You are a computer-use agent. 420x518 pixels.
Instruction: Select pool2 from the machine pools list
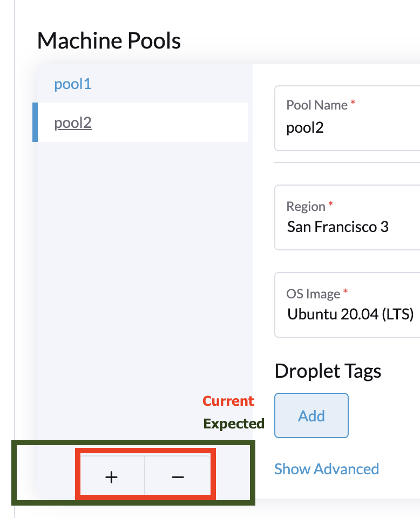click(72, 122)
